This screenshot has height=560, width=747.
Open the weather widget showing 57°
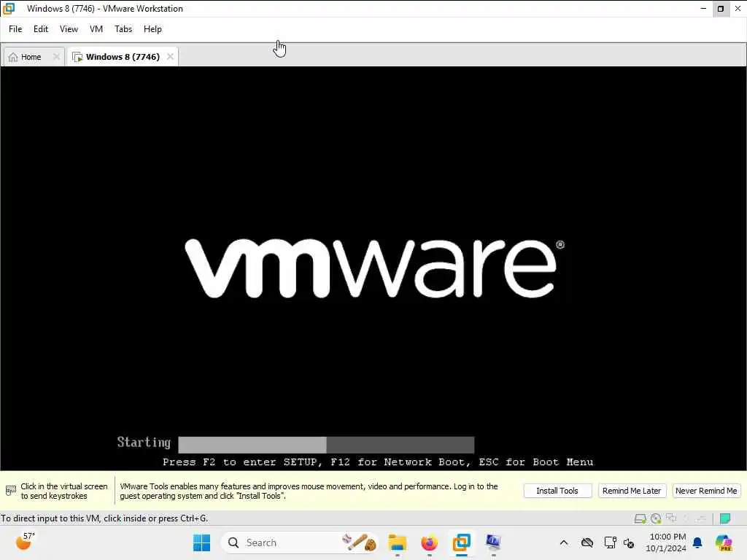click(25, 542)
